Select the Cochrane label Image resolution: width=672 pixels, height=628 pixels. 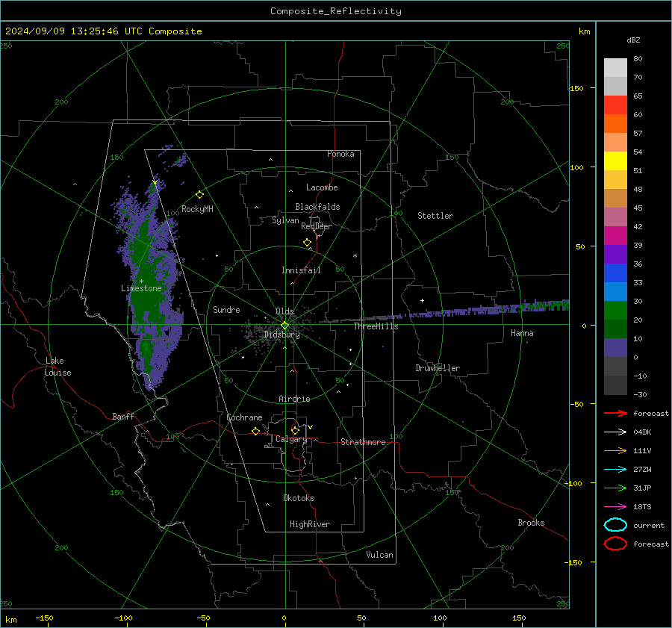(x=244, y=417)
